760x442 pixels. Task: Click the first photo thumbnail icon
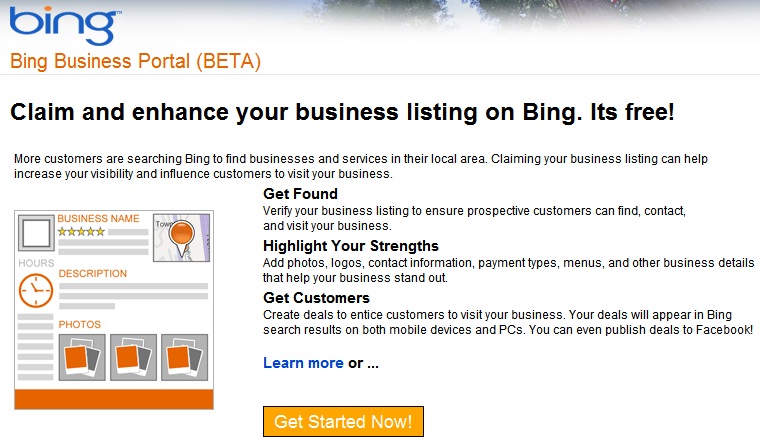click(82, 357)
